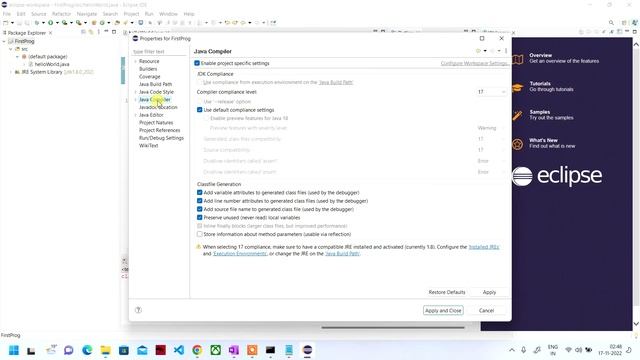The height and width of the screenshot is (360, 640).
Task: Open the Navigate menu
Action: pos(87,14)
